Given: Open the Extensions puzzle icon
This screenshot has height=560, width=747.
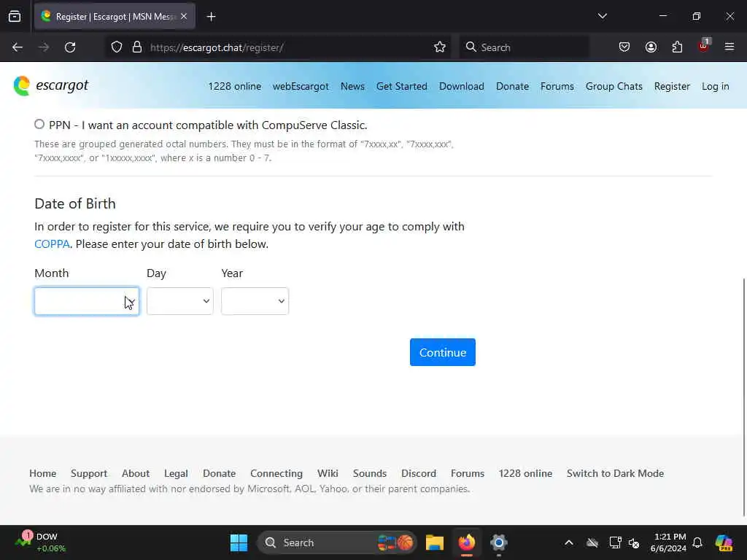Looking at the screenshot, I should 677,47.
